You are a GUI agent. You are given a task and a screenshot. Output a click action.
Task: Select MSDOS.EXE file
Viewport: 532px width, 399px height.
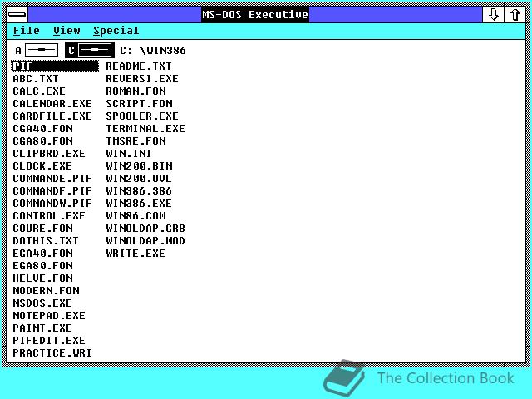42,303
